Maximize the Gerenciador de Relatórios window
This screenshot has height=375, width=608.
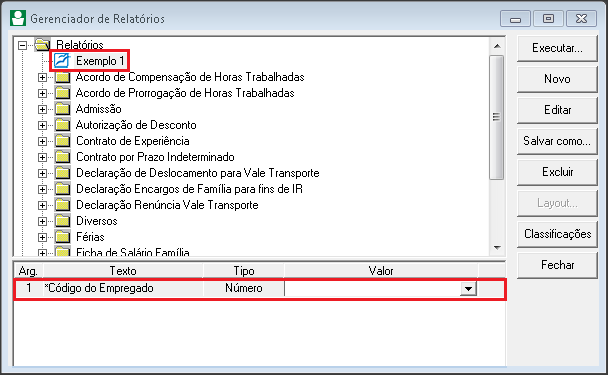click(x=548, y=19)
